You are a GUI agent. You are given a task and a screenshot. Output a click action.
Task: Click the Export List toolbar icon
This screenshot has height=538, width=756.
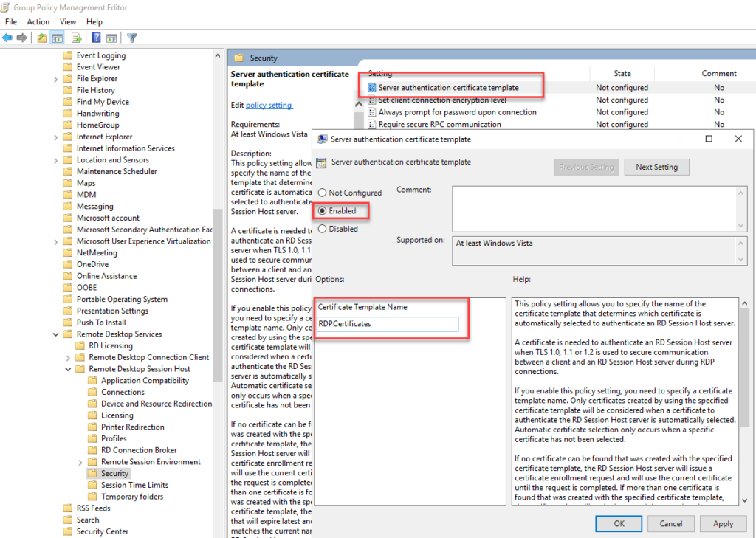coord(76,38)
